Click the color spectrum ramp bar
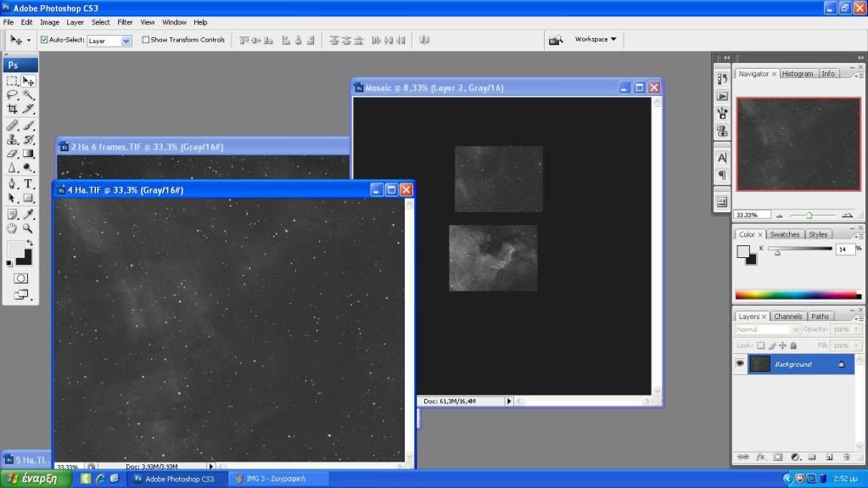 (x=797, y=294)
